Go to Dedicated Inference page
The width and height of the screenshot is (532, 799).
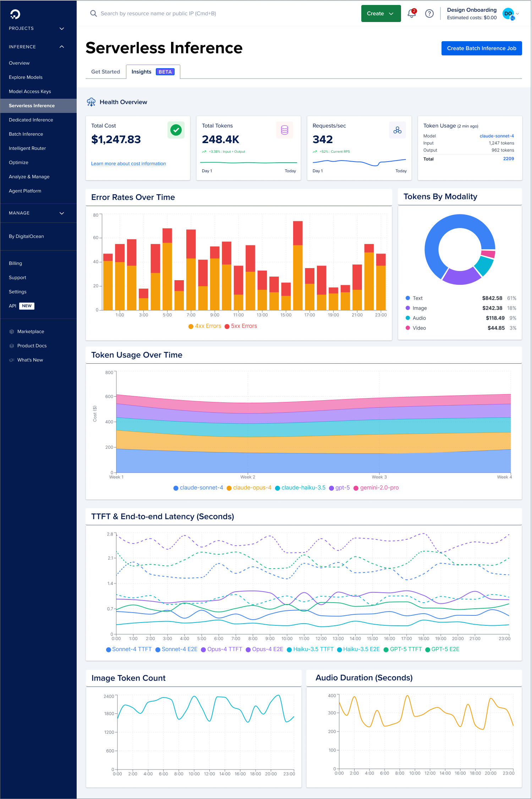[31, 120]
